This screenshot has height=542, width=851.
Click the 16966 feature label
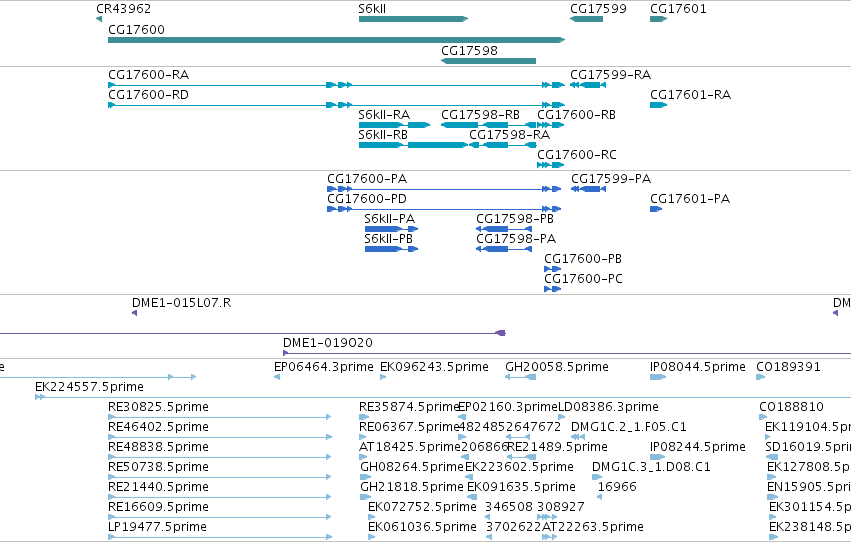coord(617,488)
